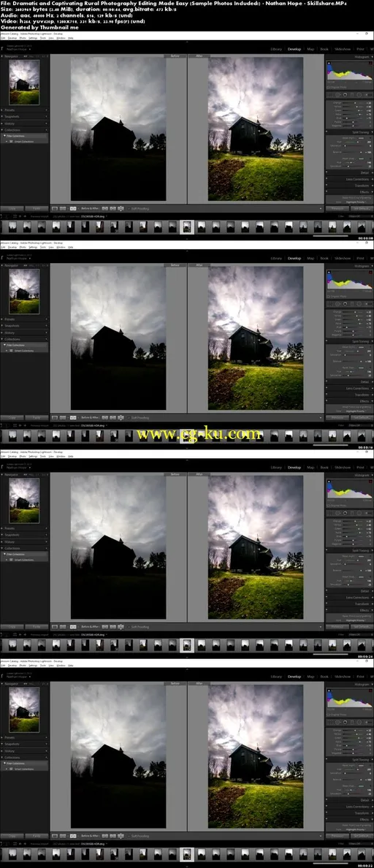Enable the Soft Proofing checkbox in the 00:00:16 frame
The height and width of the screenshot is (868, 374).
(x=129, y=417)
